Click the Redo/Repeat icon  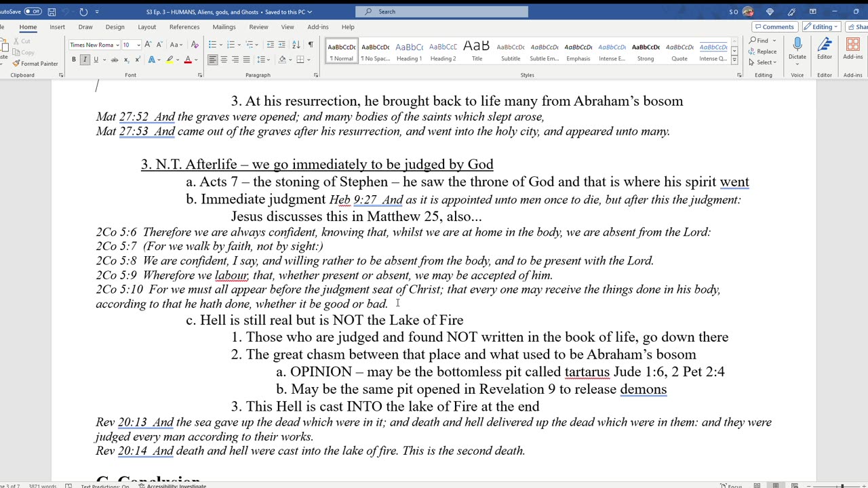tap(83, 12)
